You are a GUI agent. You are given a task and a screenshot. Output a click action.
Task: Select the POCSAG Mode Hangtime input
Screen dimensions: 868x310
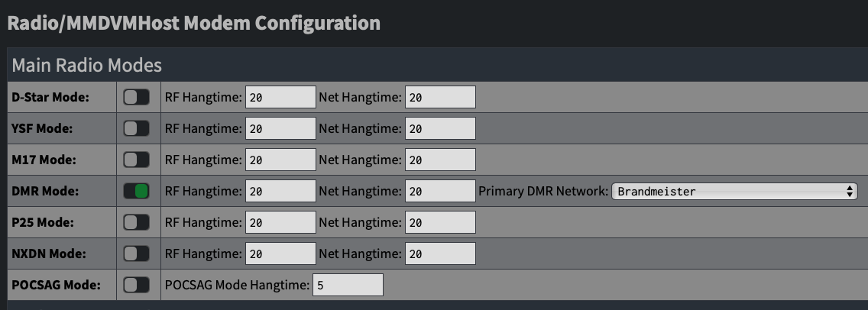pos(348,285)
